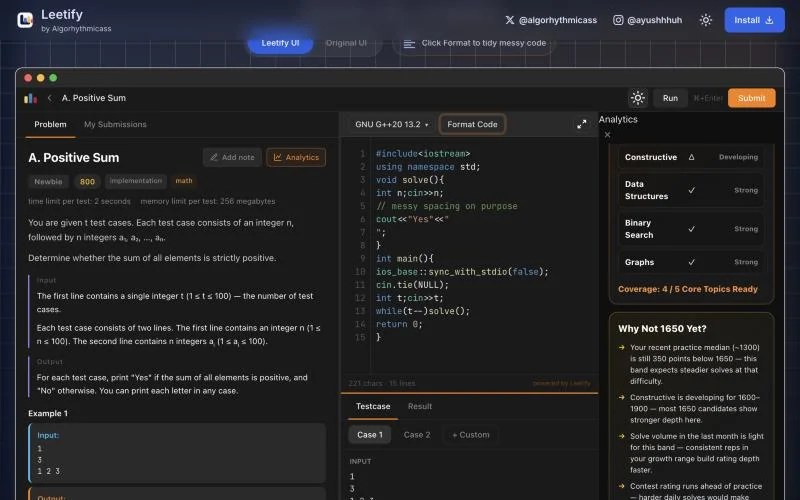Open the Problem tab

50,124
